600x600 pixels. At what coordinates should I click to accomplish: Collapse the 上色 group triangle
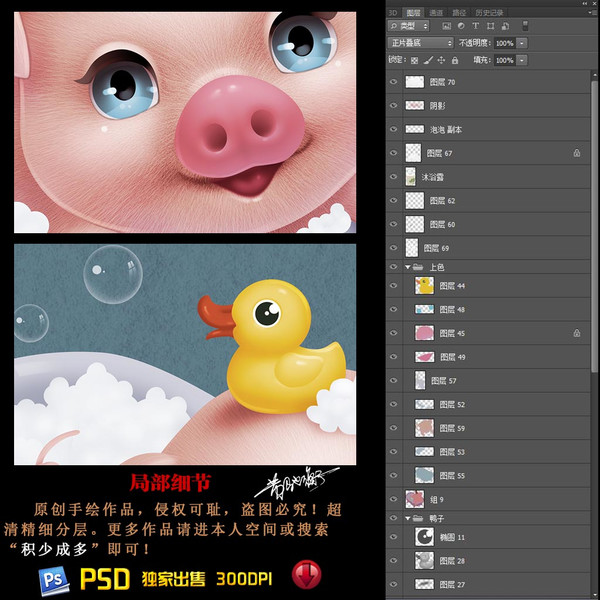coord(408,267)
